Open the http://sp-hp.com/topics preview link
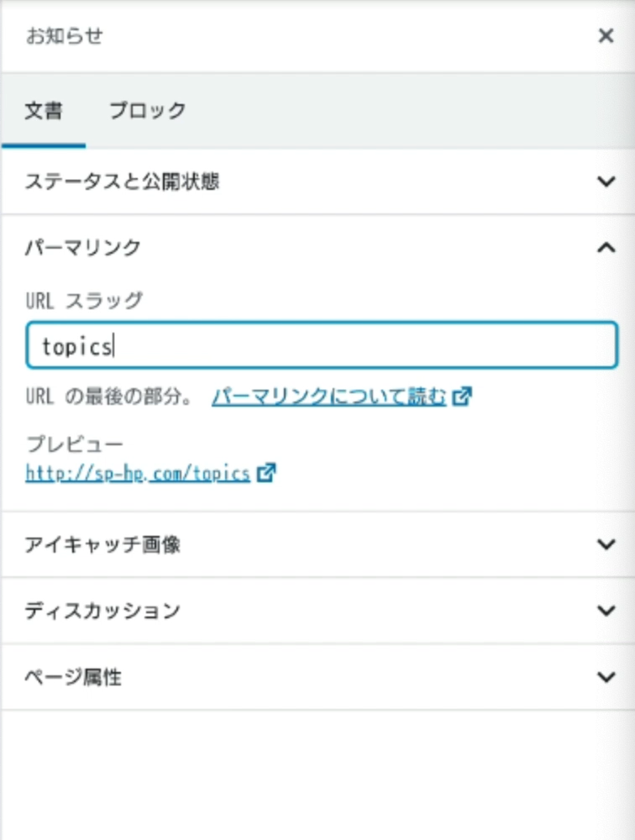The width and height of the screenshot is (635, 840). 138,473
